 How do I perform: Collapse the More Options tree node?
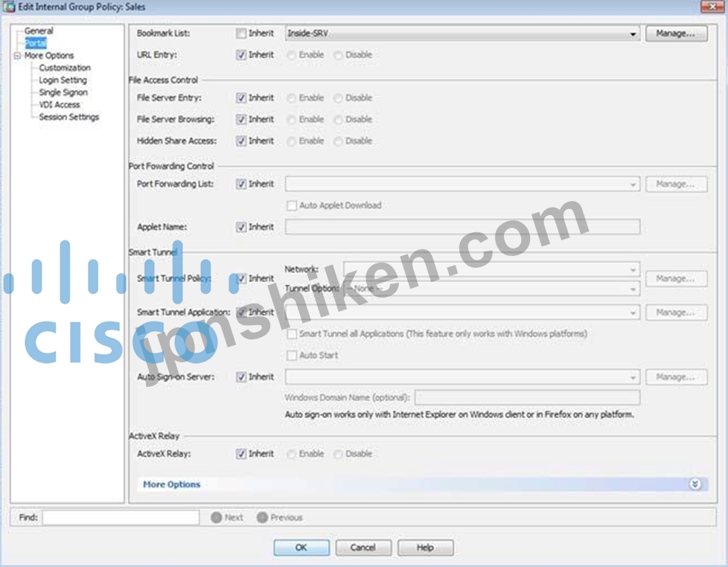click(x=17, y=56)
